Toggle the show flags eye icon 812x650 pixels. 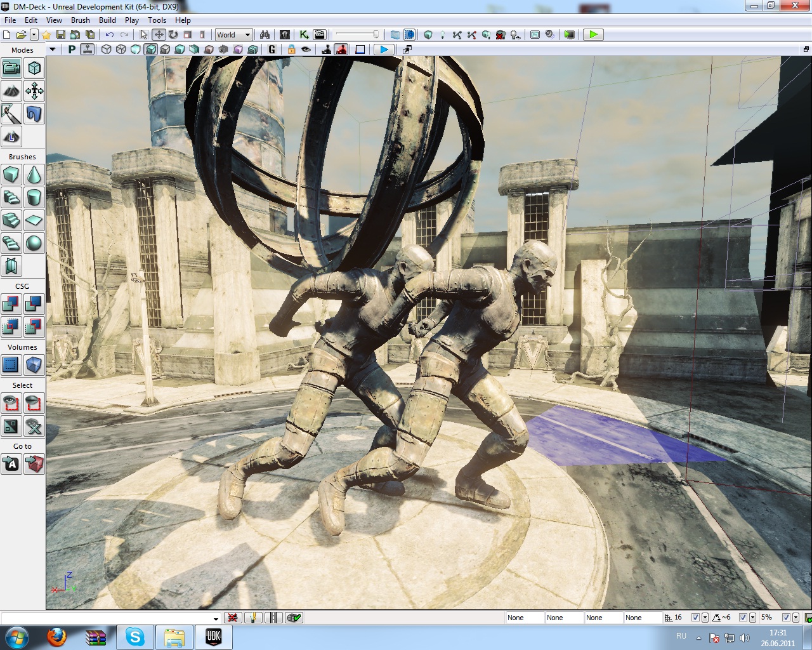[x=306, y=50]
